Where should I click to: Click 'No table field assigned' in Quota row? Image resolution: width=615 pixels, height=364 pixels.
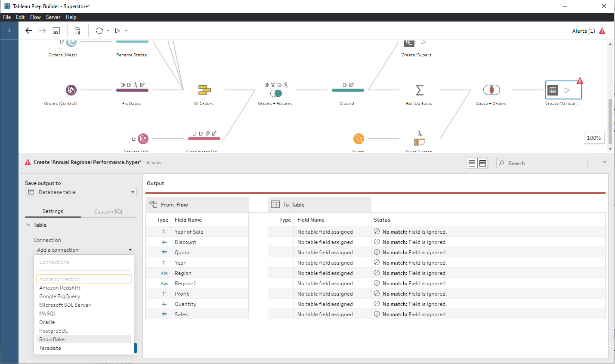(325, 252)
